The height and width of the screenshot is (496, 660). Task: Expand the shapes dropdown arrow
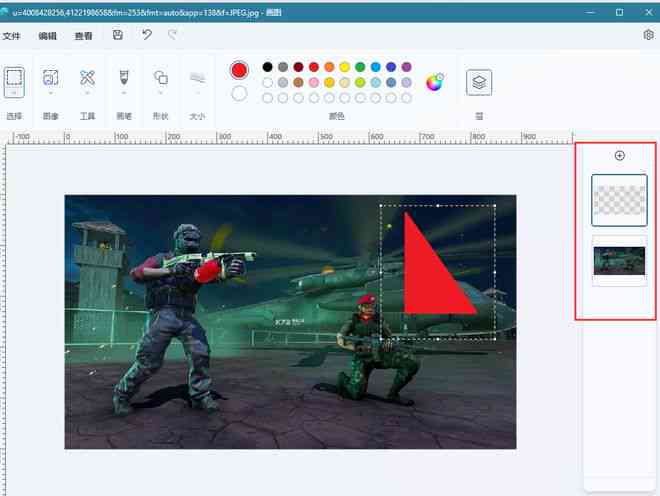pyautogui.click(x=161, y=93)
